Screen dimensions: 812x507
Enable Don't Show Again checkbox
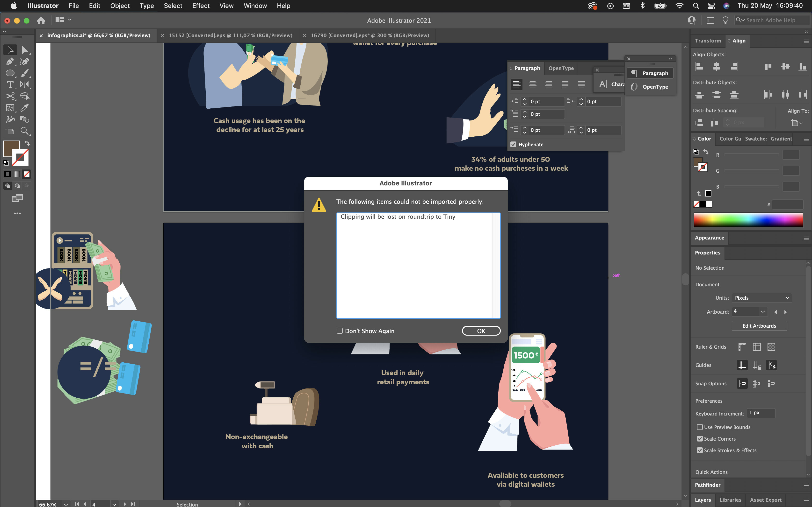tap(339, 331)
